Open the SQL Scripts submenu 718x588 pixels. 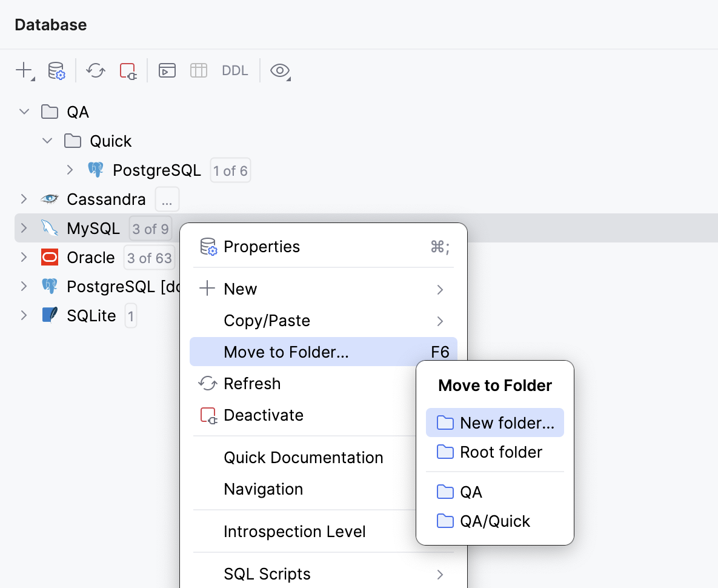267,573
